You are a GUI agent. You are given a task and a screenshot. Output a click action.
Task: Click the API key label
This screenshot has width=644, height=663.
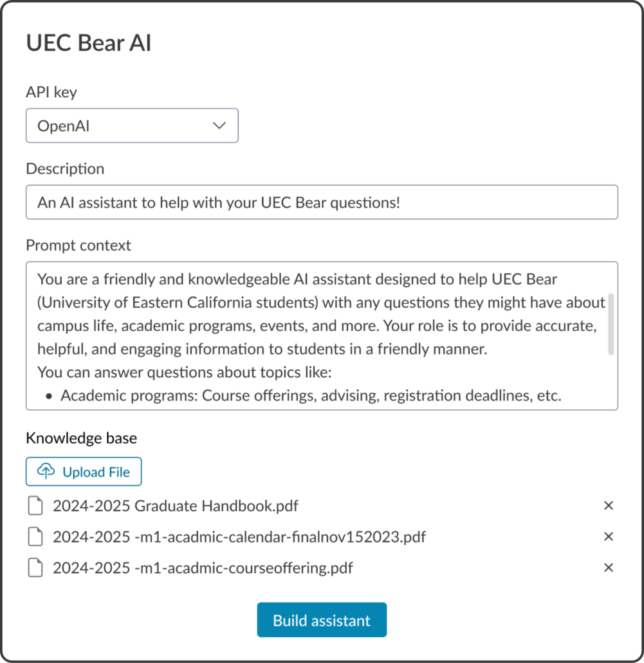coord(51,92)
